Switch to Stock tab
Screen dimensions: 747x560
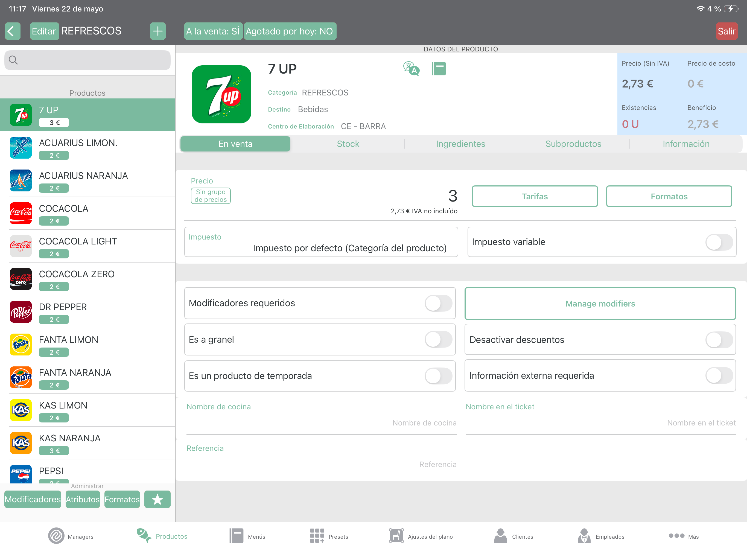coord(348,144)
